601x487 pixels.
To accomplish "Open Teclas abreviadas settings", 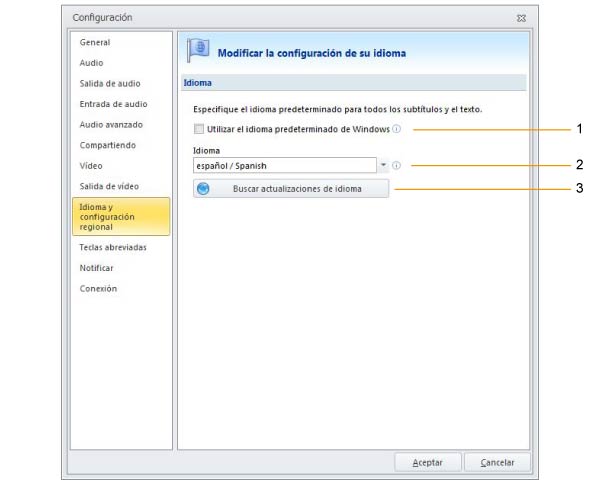I will (113, 248).
